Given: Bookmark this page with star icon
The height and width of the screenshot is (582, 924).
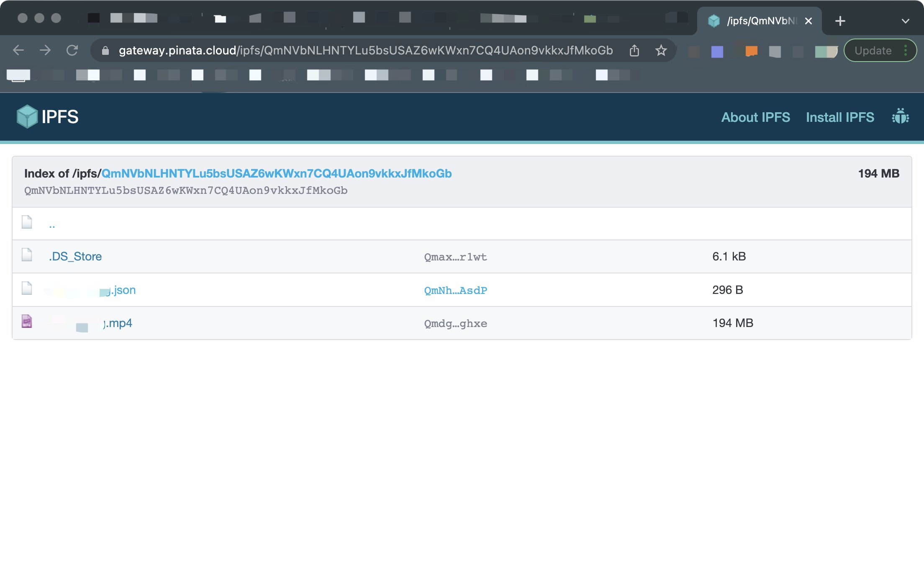Looking at the screenshot, I should click(x=661, y=50).
